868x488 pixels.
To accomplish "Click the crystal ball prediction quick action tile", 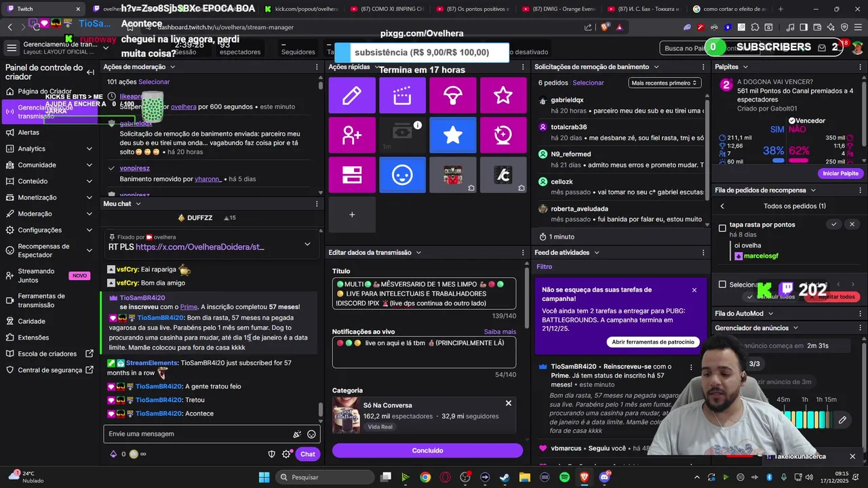I will [503, 136].
